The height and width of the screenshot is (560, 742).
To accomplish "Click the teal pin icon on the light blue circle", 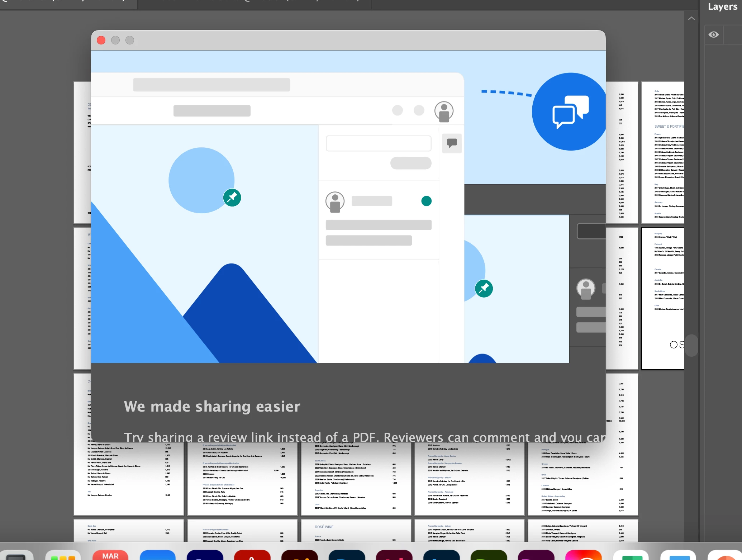I will 232,198.
